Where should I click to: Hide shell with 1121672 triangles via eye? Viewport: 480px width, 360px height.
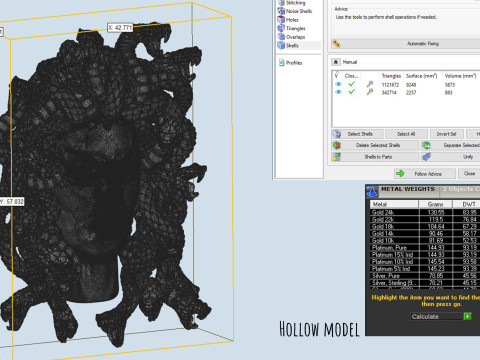tap(338, 84)
